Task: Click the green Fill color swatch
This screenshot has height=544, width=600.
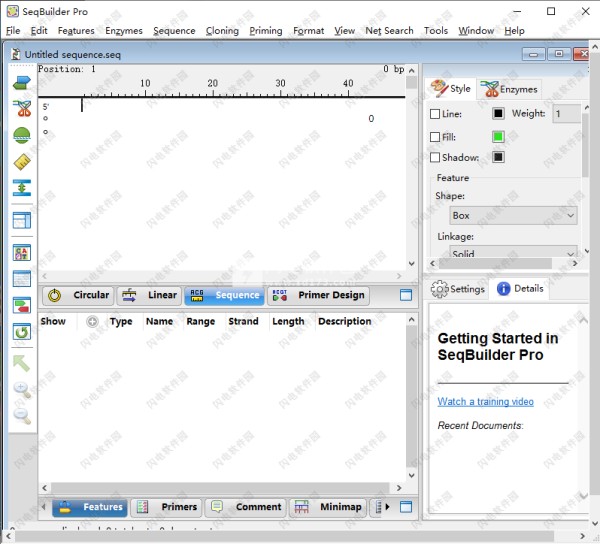Action: coord(498,137)
